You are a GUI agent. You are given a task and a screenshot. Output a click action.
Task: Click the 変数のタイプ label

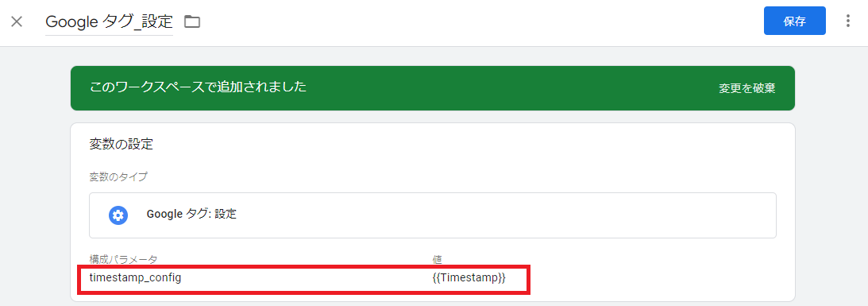click(118, 176)
